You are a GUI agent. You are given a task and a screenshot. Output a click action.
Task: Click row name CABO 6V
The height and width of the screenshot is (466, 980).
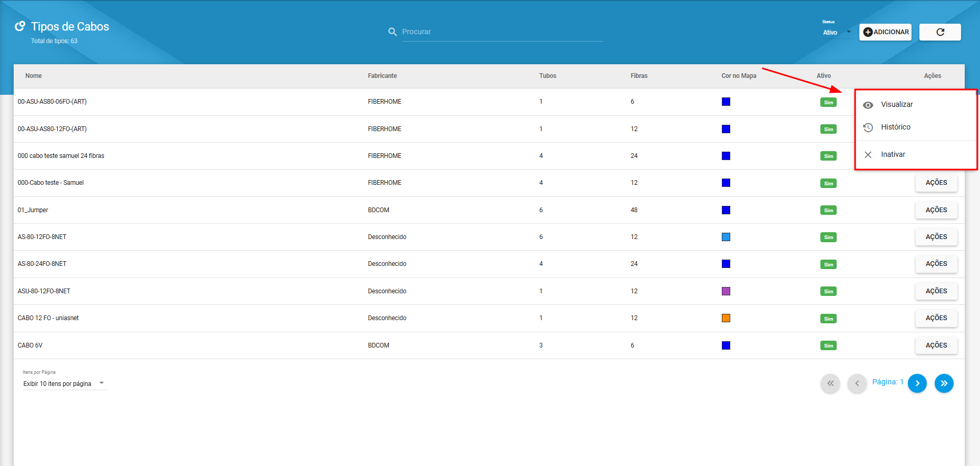coord(30,345)
